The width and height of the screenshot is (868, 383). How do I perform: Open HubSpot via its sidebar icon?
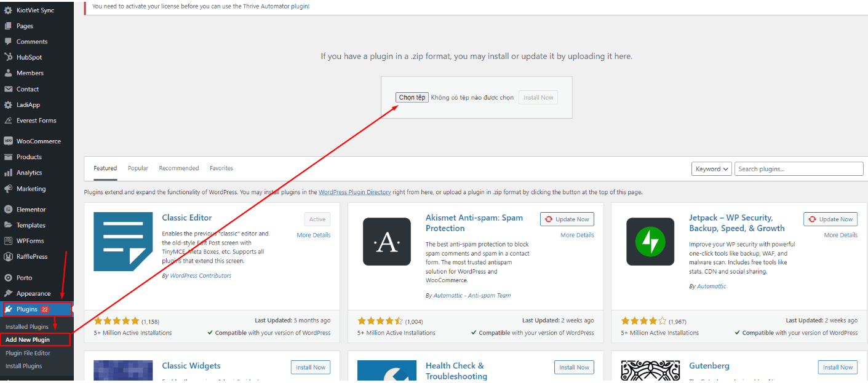8,57
